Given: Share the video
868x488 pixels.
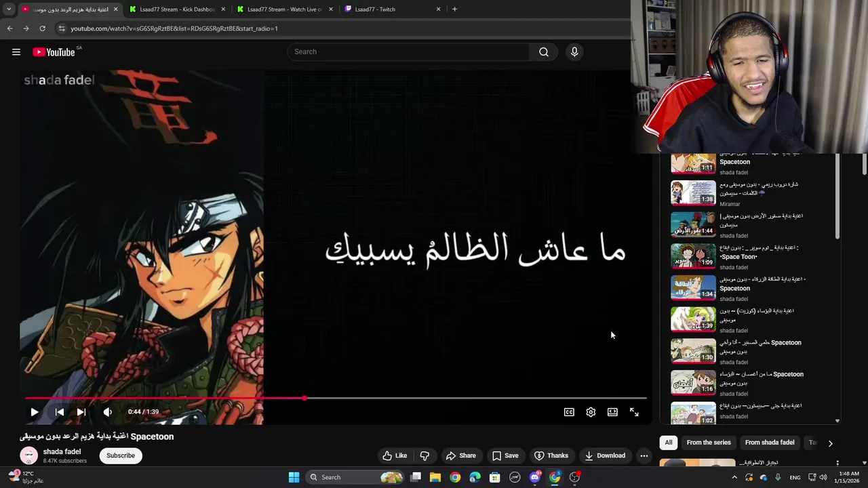Looking at the screenshot, I should point(461,455).
